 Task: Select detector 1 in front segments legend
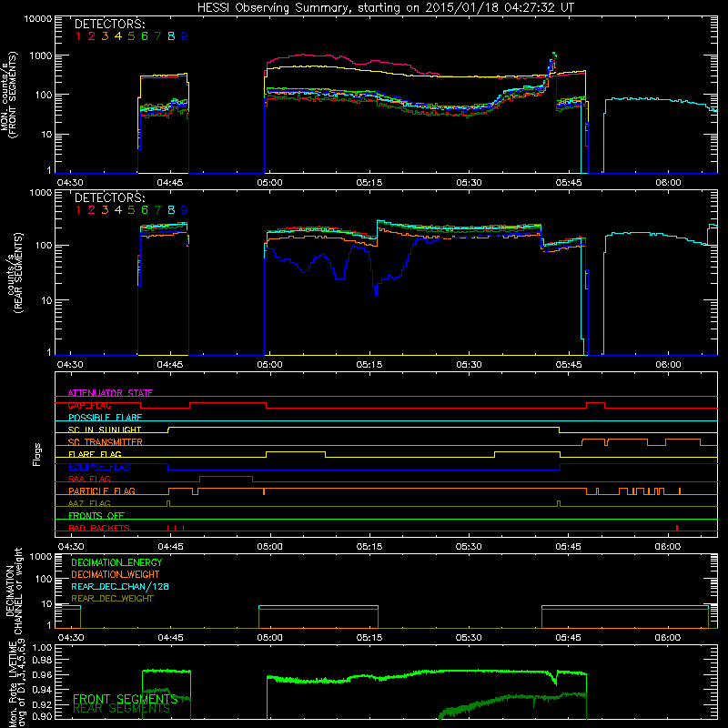[78, 36]
